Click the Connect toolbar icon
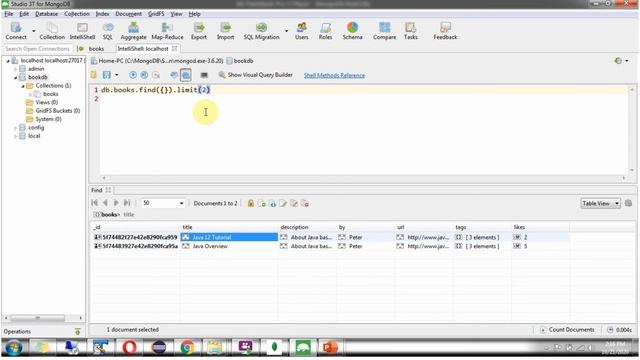This screenshot has height=360, width=640. pos(16,31)
